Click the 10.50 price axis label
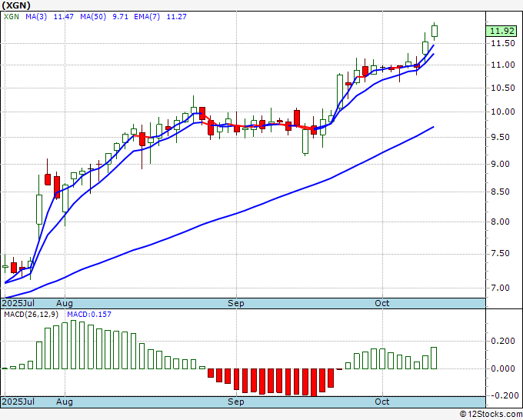Viewport: 523px width, 420px height. pos(503,88)
